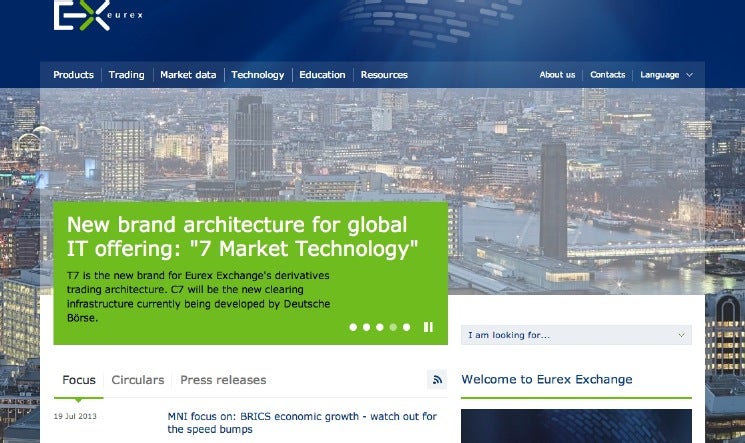This screenshot has height=443, width=745.
Task: Switch to the Circulars tab
Action: point(138,380)
